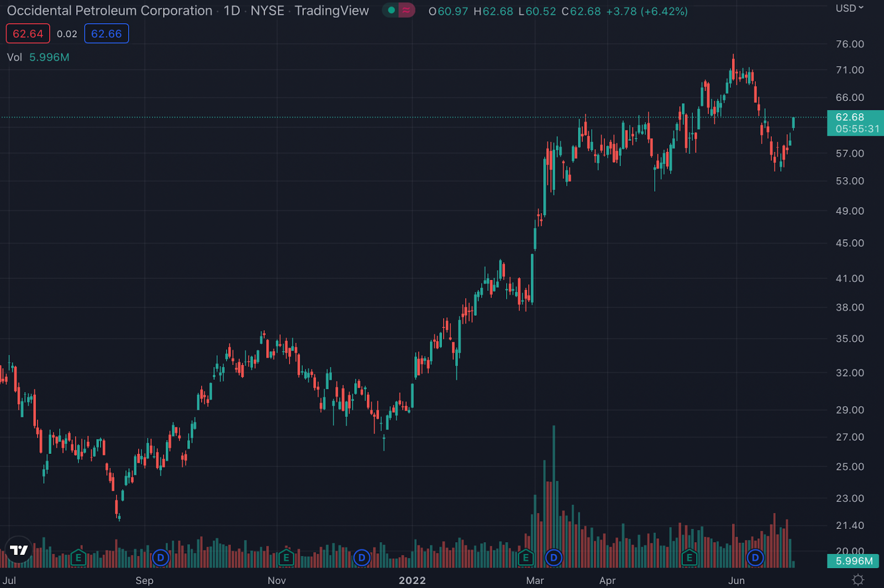The image size is (884, 588).
Task: Click the 49.00 price axis label
Action: (850, 211)
